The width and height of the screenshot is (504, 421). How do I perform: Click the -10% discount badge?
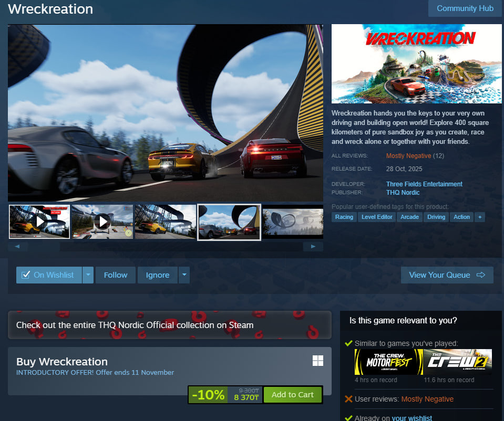pyautogui.click(x=208, y=395)
